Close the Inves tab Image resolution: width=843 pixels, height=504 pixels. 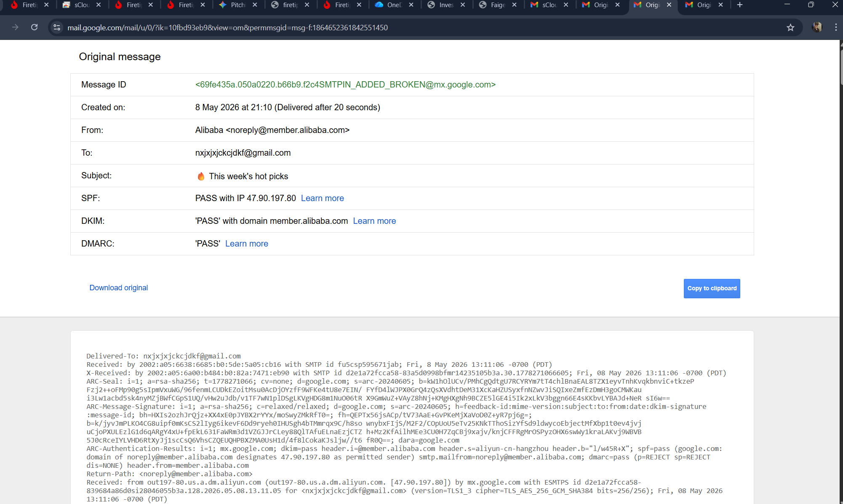coord(463,5)
